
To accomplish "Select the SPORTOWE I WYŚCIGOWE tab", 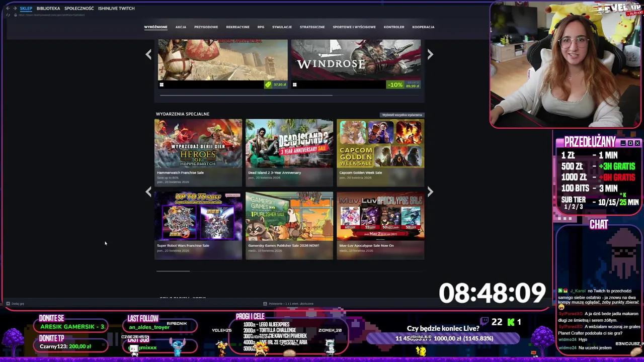I will (x=354, y=27).
